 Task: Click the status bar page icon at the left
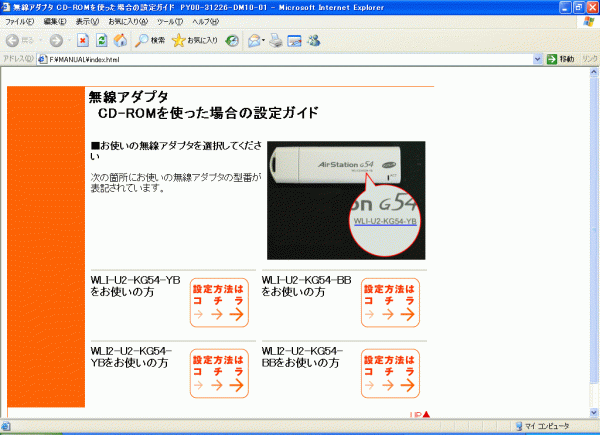click(x=6, y=426)
